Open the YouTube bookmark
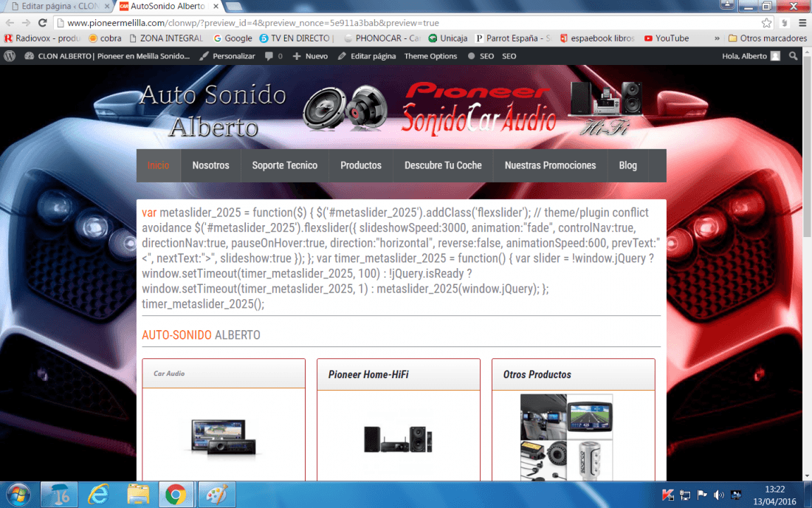Image resolution: width=812 pixels, height=508 pixels. (x=667, y=38)
